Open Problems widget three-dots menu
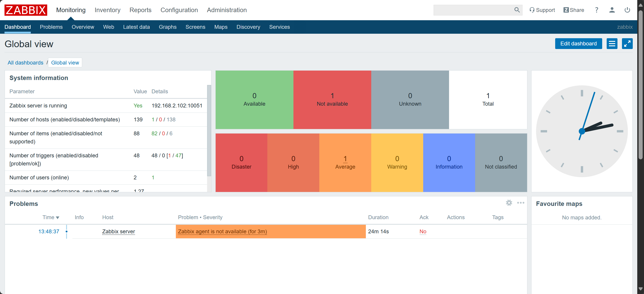The height and width of the screenshot is (294, 644). (x=521, y=203)
